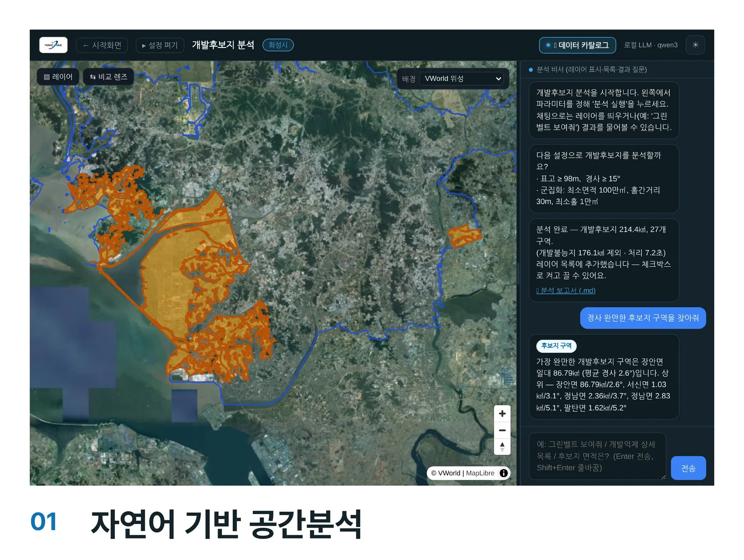The width and height of the screenshot is (744, 560).
Task: Go back with 시작화면 button
Action: click(x=102, y=45)
